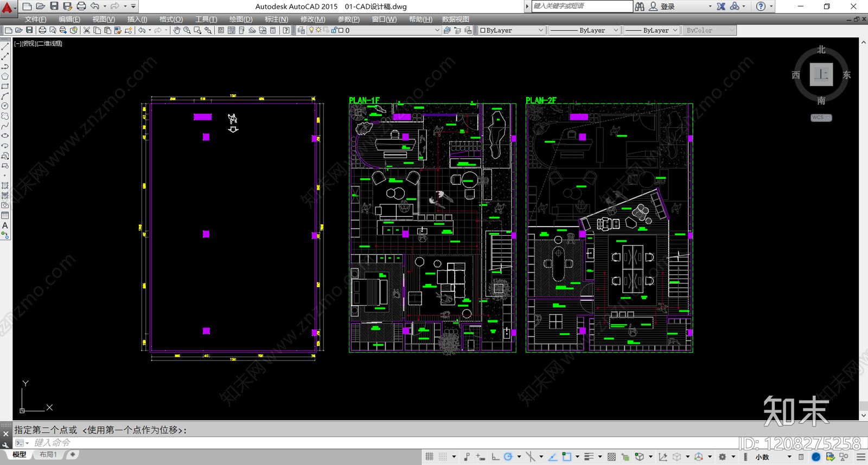Image resolution: width=868 pixels, height=465 pixels.
Task: Open the color ByLayer dropdown
Action: [512, 30]
